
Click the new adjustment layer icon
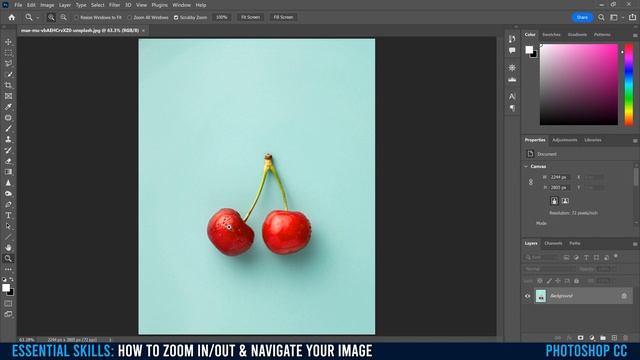pyautogui.click(x=592, y=338)
